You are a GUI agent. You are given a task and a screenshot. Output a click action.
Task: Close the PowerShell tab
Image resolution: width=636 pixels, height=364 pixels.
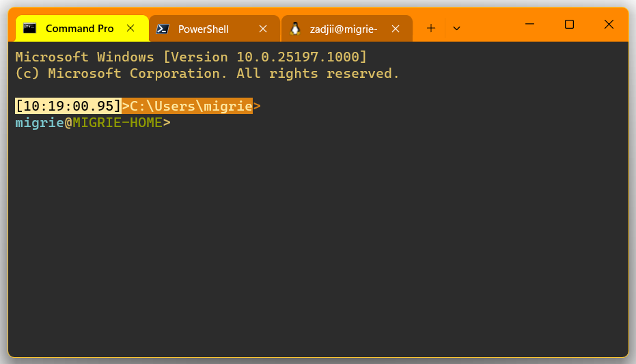tap(263, 29)
